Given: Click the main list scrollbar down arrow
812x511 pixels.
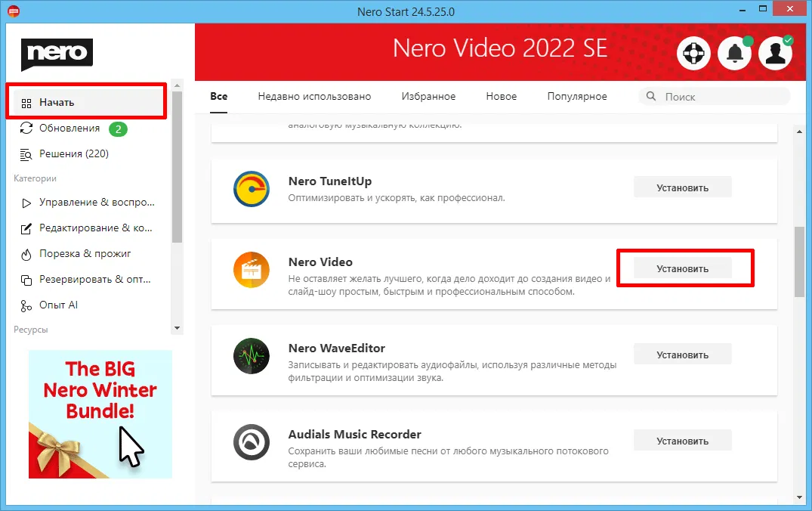Looking at the screenshot, I should [800, 497].
